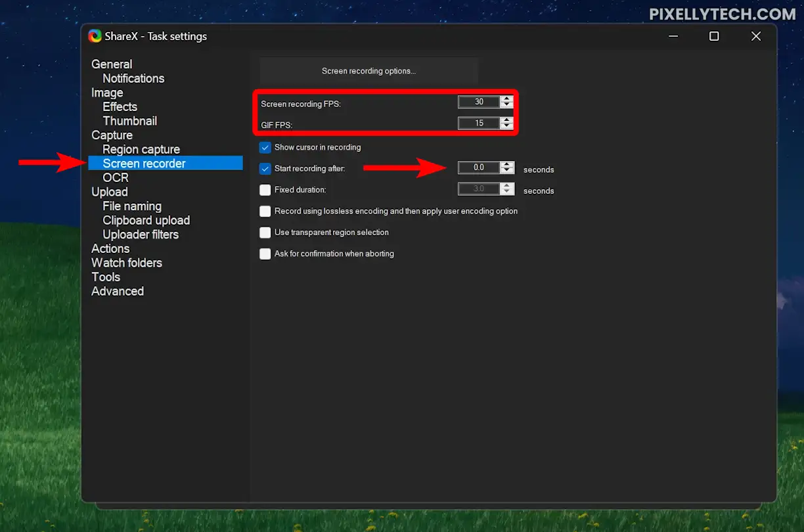Click the GIF FPS value field
Viewport: 804px width, 532px height.
click(x=479, y=123)
